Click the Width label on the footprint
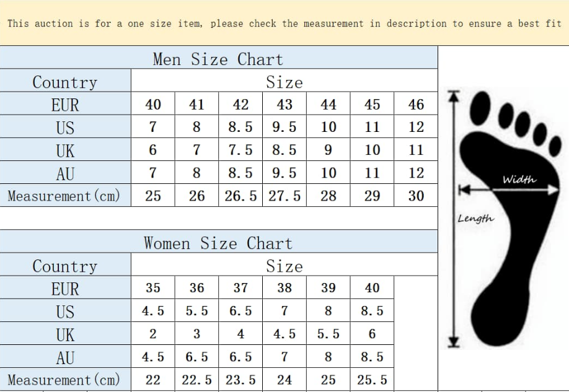The width and height of the screenshot is (569, 392). click(x=519, y=180)
